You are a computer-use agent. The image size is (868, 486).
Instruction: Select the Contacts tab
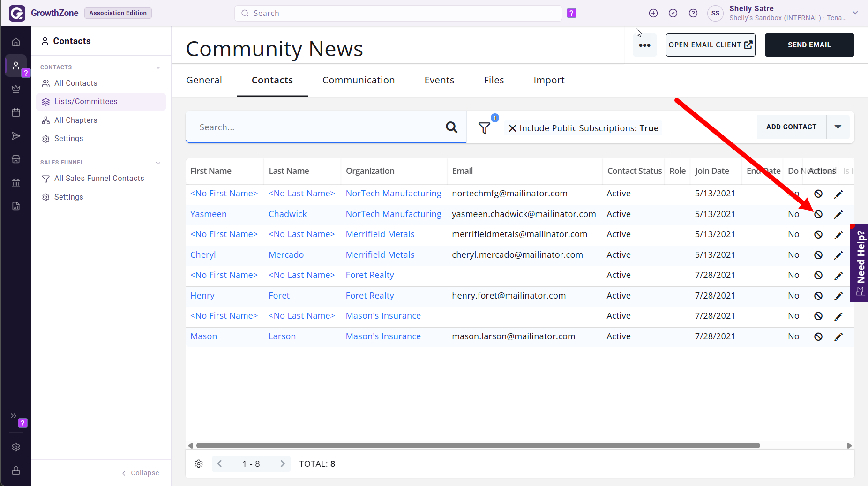click(x=272, y=80)
